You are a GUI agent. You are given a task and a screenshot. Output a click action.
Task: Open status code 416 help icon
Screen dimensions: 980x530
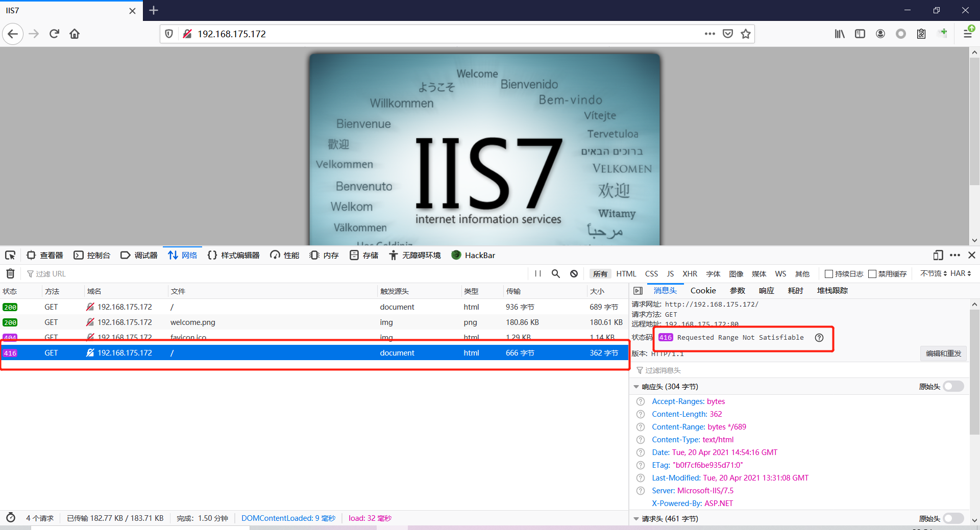[819, 338]
